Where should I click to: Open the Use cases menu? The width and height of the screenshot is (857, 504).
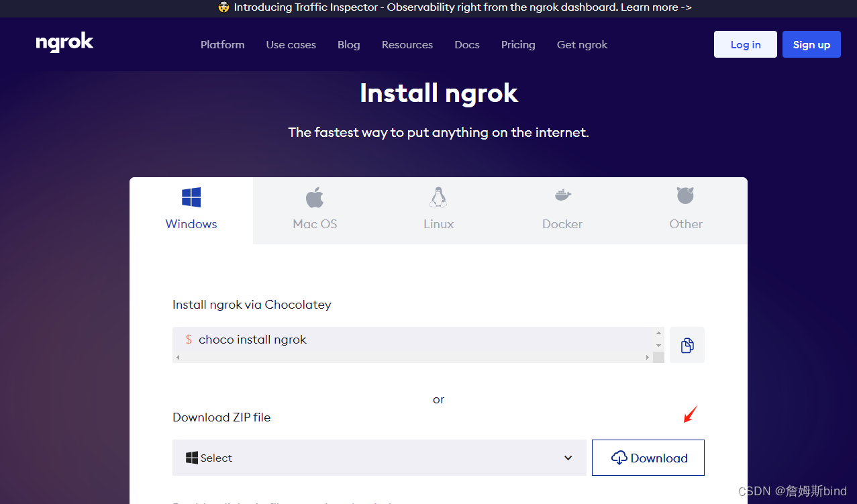click(x=291, y=45)
